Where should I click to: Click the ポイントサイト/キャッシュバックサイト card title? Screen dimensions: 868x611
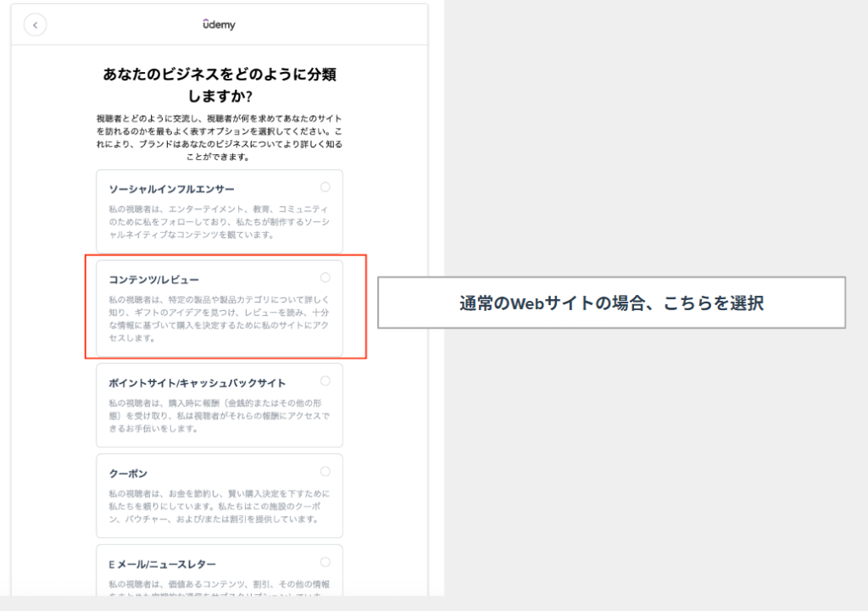coord(197,383)
